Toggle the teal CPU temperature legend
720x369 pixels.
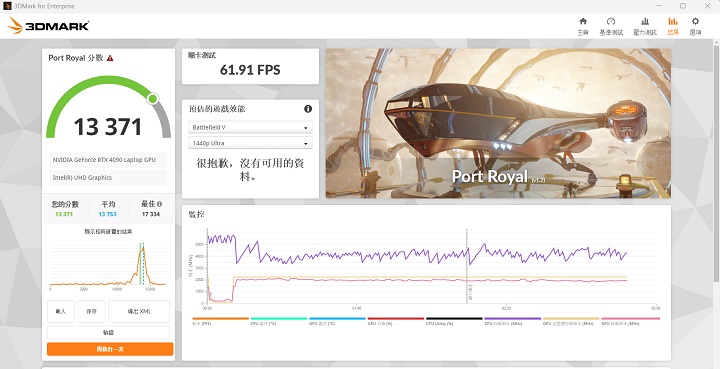click(279, 321)
